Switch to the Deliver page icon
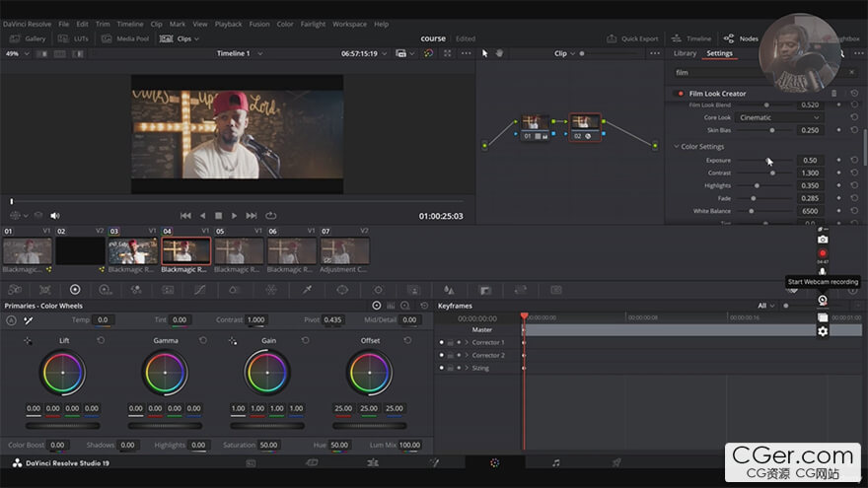Viewport: 868px width, 488px height. (616, 462)
